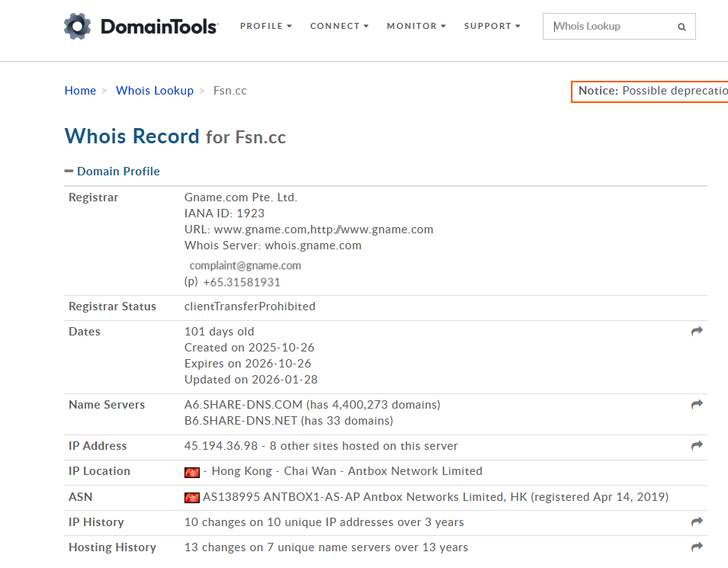Click the complaint@gname.com email
The height and width of the screenshot is (568, 728).
(x=245, y=265)
